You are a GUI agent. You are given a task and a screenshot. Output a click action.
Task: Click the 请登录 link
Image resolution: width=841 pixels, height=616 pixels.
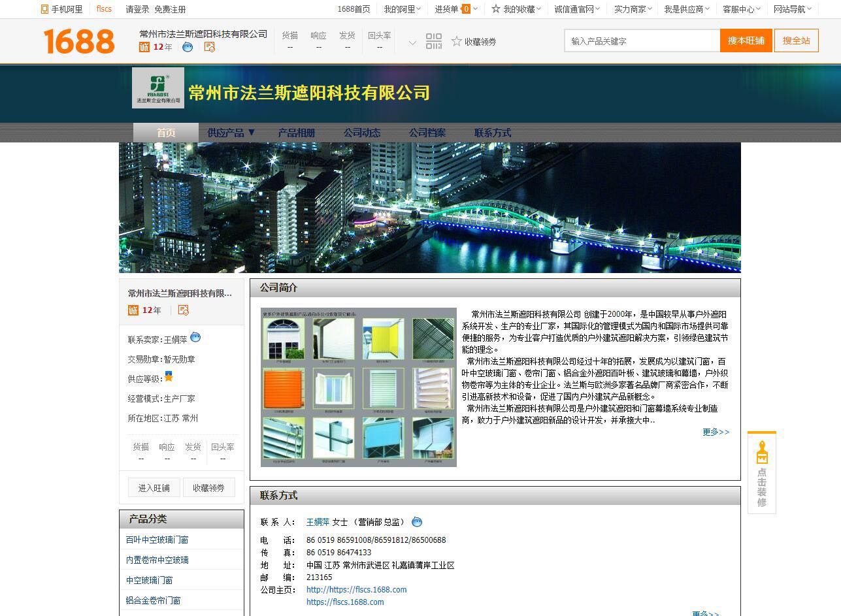coord(138,9)
